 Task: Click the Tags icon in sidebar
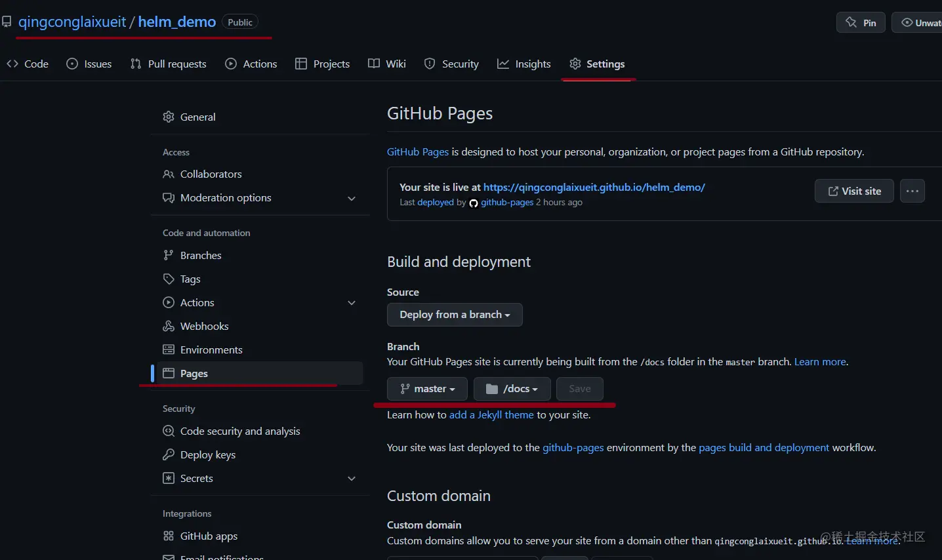click(x=169, y=279)
